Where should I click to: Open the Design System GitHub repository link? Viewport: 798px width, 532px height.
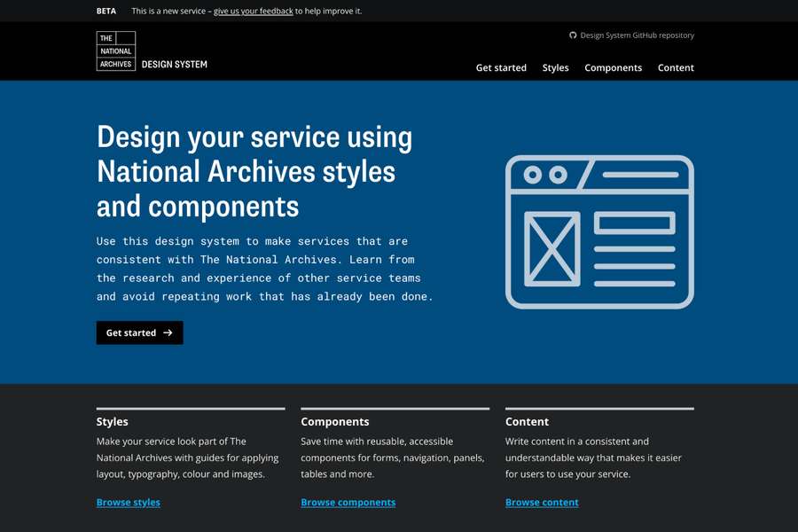[x=631, y=35]
